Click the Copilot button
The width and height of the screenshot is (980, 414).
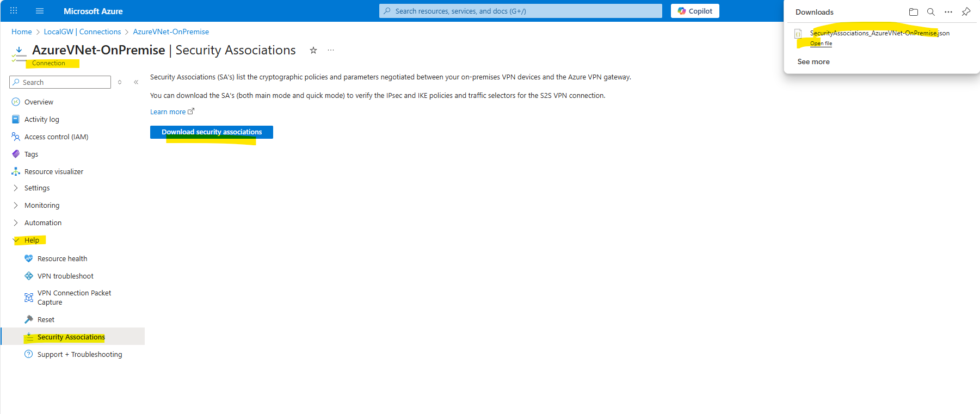click(695, 11)
